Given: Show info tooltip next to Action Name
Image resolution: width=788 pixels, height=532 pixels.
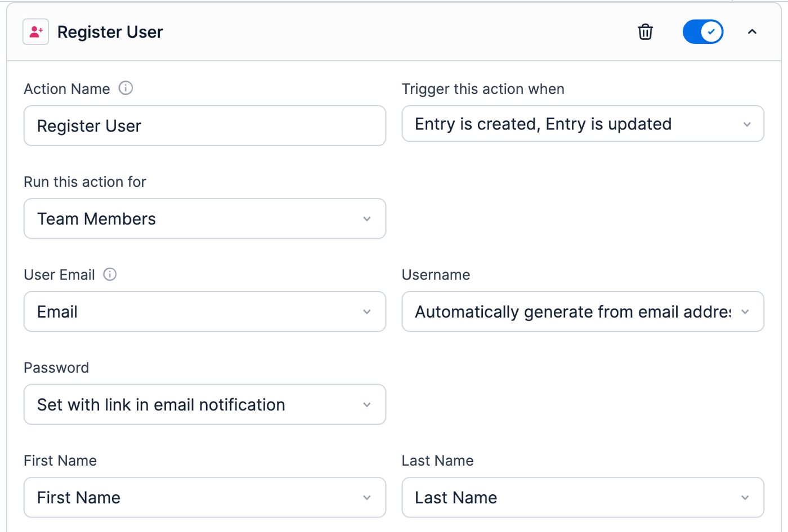Looking at the screenshot, I should pyautogui.click(x=126, y=88).
